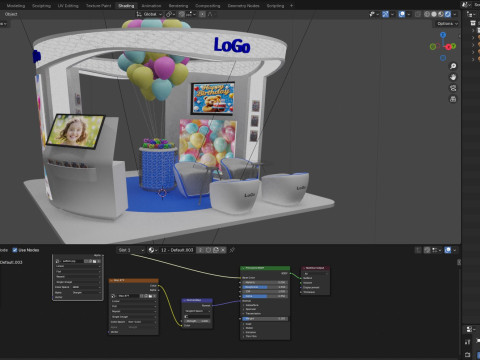Toggle the node editor pin icon
The width and height of the screenshot is (480, 360).
(232, 250)
